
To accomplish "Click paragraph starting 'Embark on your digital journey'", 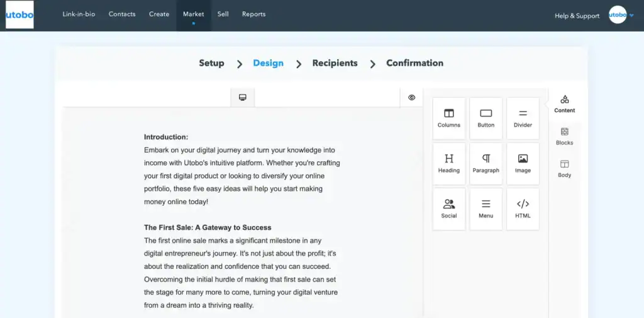I will 242,176.
